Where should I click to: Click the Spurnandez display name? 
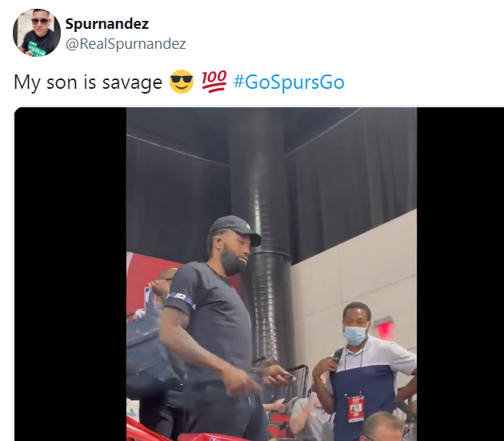coord(106,24)
